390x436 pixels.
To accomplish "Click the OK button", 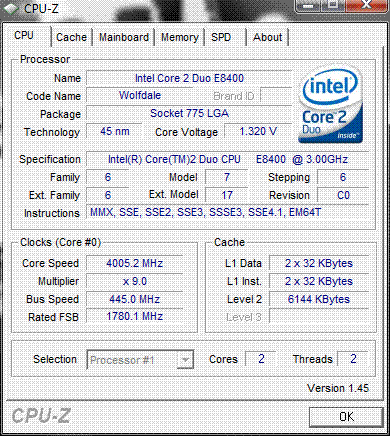I will pos(346,416).
